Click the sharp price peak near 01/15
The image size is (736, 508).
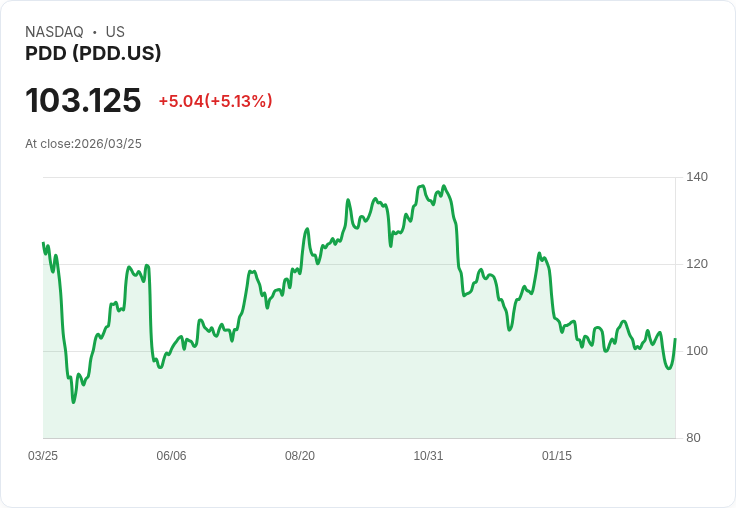coord(539,254)
